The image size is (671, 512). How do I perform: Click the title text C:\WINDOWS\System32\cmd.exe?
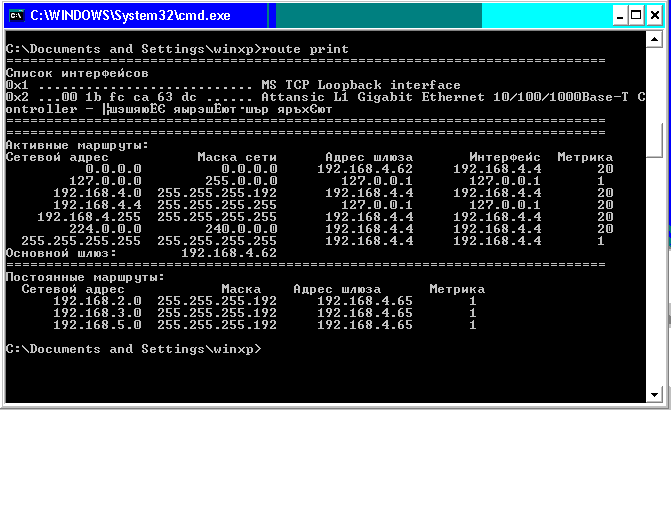[130, 15]
